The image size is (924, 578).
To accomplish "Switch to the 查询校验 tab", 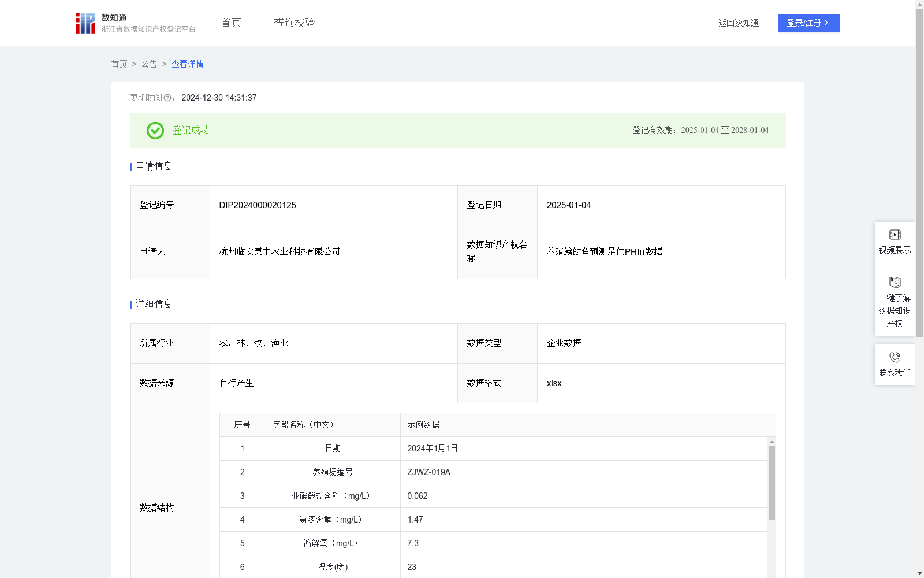I will 294,23.
